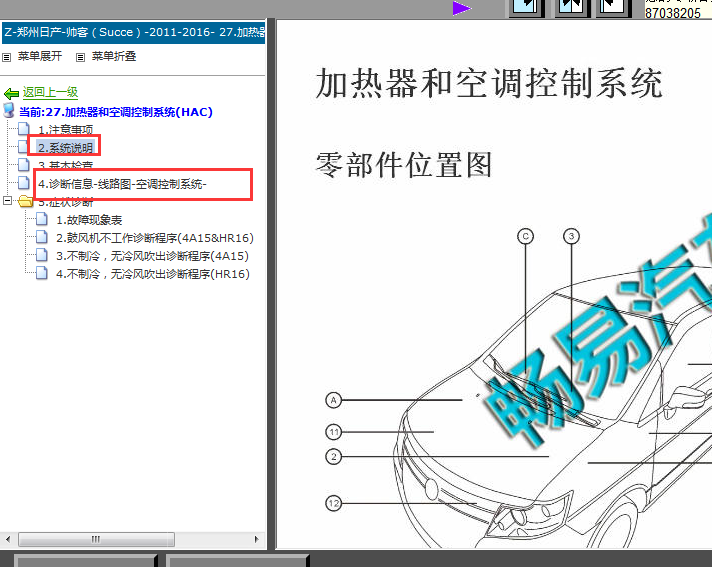
Task: Click the 菜单展开 list icon
Action: [x=6, y=57]
